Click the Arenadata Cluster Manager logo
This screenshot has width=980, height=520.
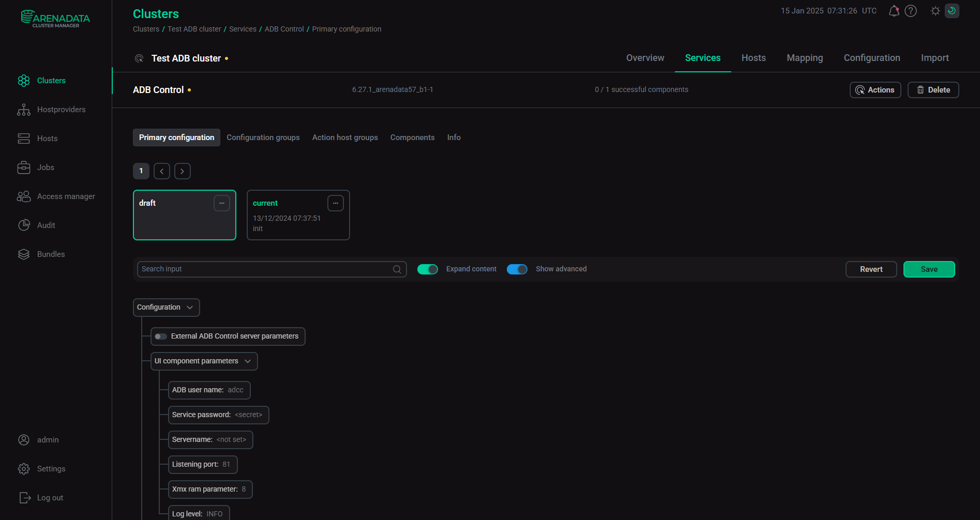(55, 19)
